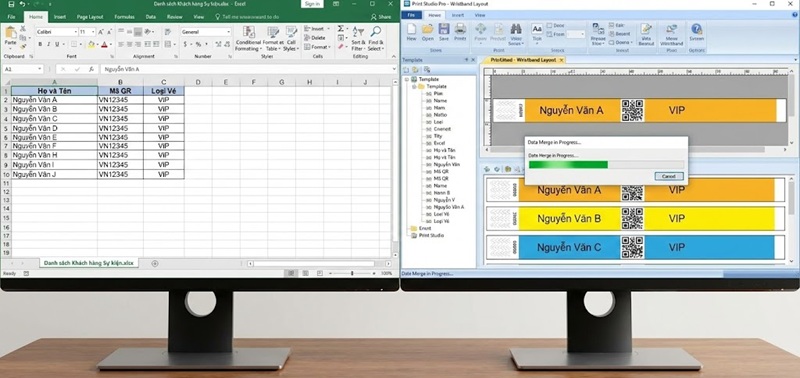Click the Italic button in Excel
The width and height of the screenshot is (800, 378).
pyautogui.click(x=48, y=44)
